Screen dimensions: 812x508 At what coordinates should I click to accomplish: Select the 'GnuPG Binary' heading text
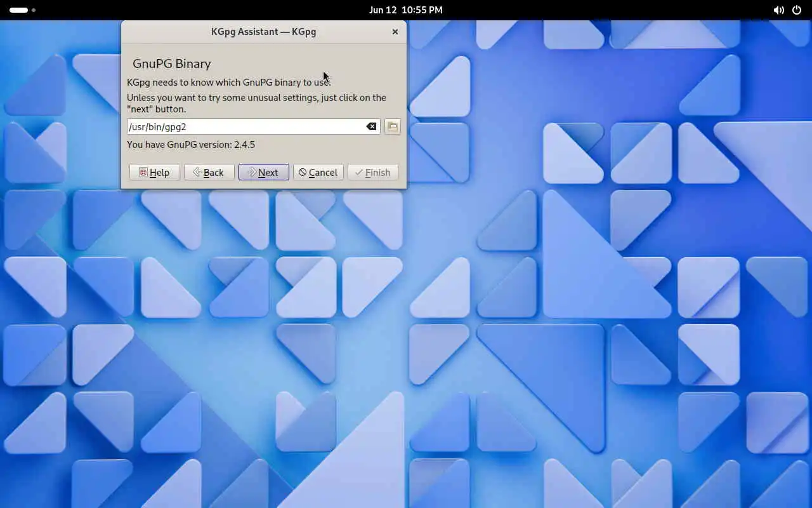172,63
